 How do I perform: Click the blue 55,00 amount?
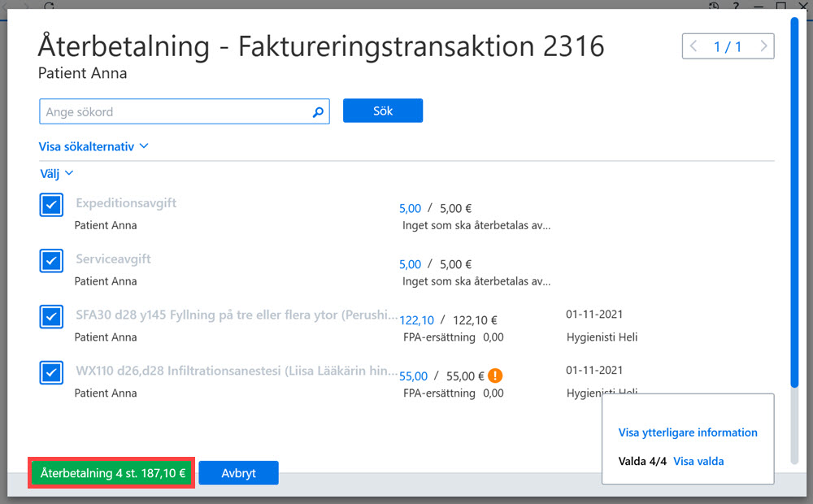(413, 376)
